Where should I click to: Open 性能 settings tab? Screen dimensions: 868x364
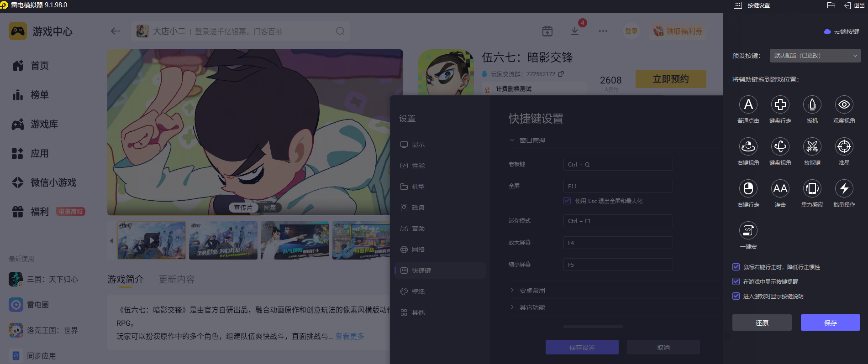[440, 166]
